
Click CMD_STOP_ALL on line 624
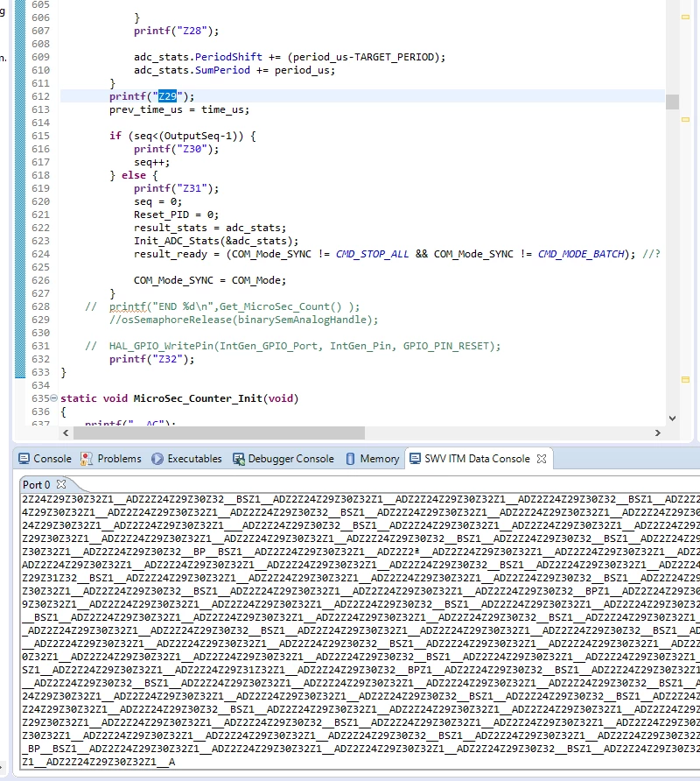(x=372, y=254)
